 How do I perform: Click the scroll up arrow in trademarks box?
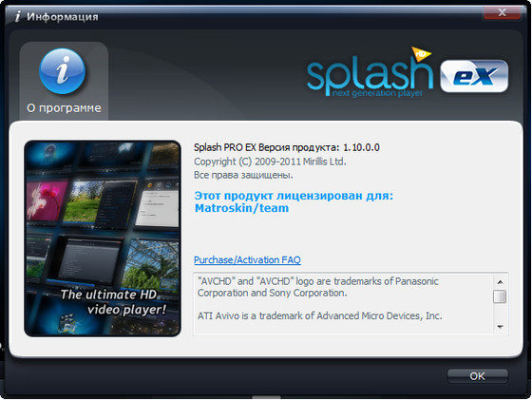[500, 282]
